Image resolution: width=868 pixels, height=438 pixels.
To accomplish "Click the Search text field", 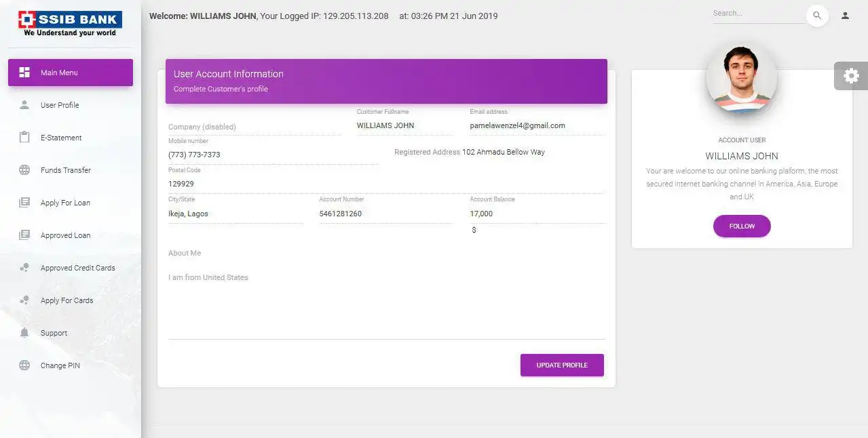I will (x=758, y=14).
